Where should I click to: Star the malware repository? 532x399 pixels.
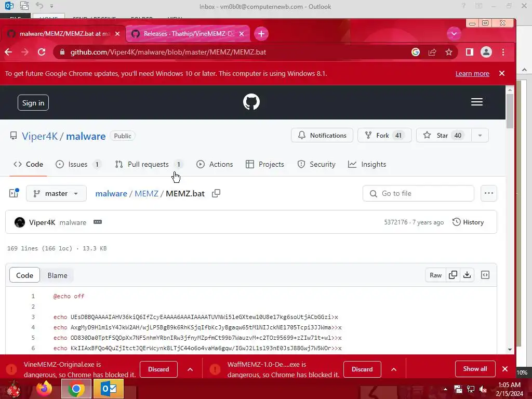[x=444, y=136]
